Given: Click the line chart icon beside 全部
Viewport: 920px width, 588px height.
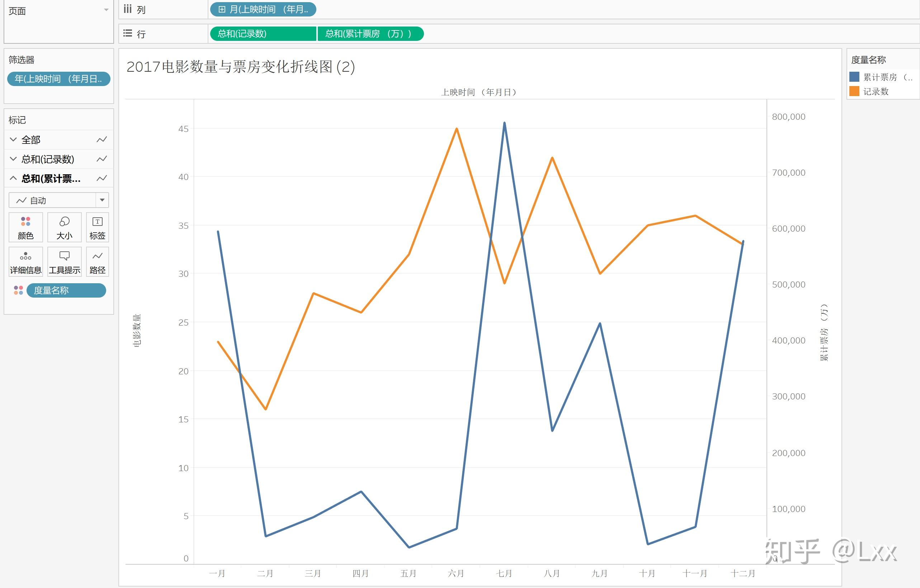Looking at the screenshot, I should 102,140.
